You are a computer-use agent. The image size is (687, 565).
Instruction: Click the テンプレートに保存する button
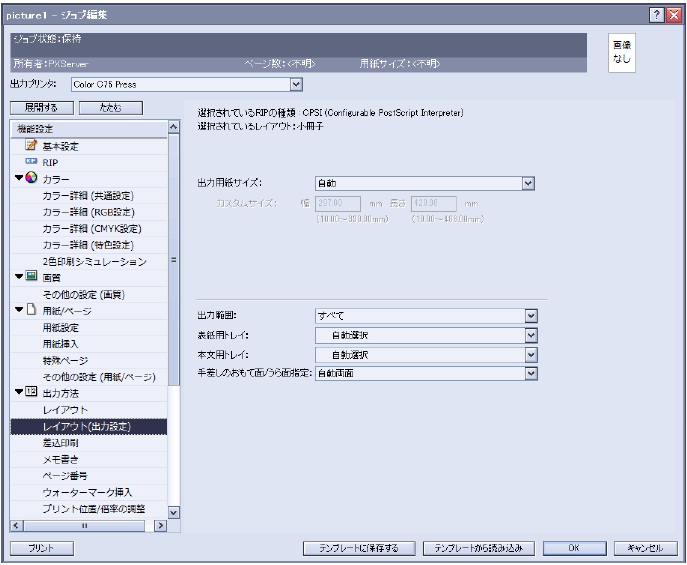pyautogui.click(x=358, y=548)
